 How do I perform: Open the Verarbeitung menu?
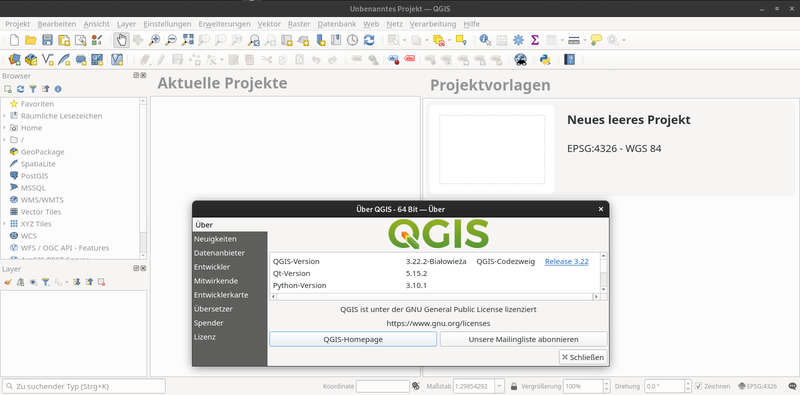(x=433, y=24)
